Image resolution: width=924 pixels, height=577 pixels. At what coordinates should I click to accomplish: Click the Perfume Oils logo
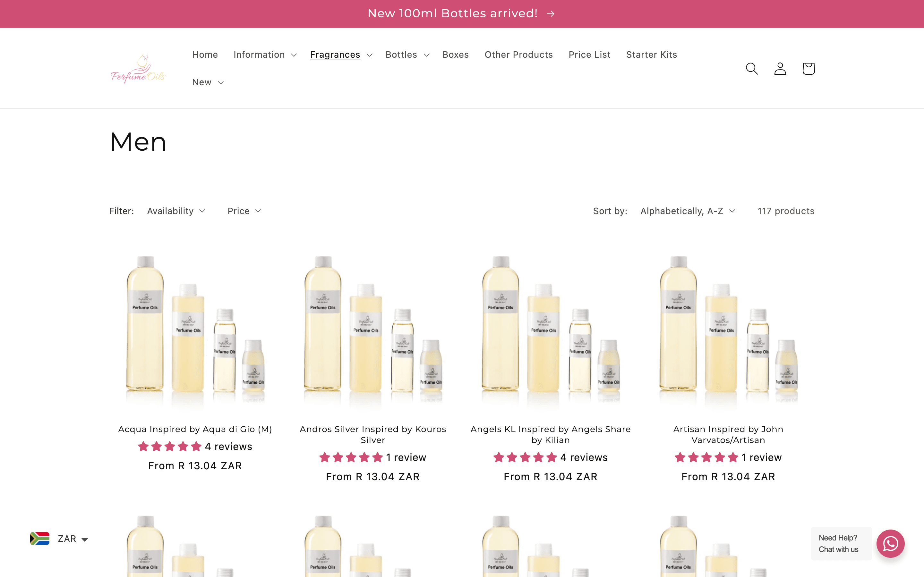click(x=138, y=68)
